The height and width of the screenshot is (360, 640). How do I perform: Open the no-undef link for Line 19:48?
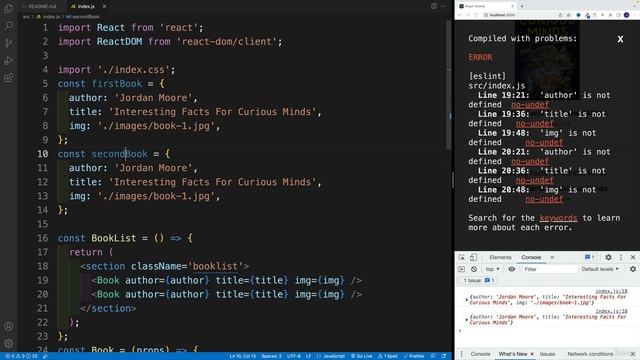point(544,142)
